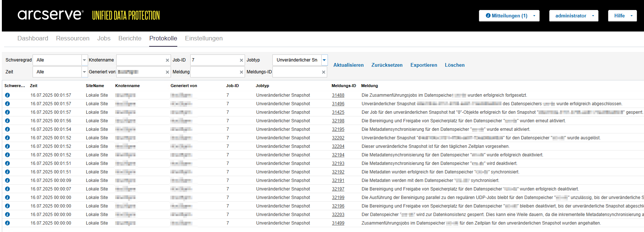
Task: Open the Jobtyp dropdown list
Action: 324,60
